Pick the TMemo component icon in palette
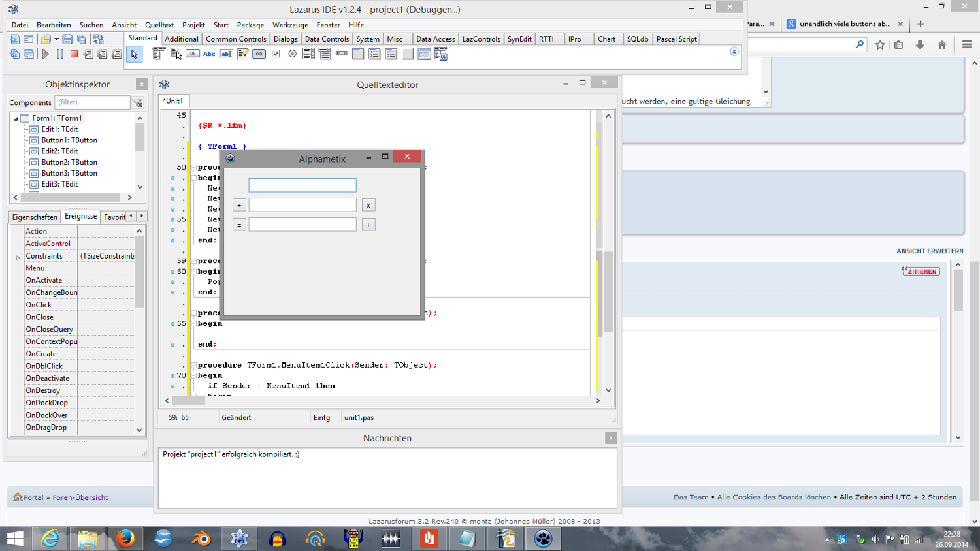Screen dimensions: 980x551 [242, 54]
